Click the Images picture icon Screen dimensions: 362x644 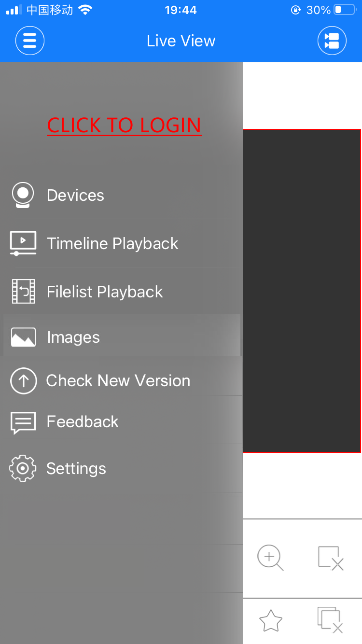pyautogui.click(x=23, y=337)
